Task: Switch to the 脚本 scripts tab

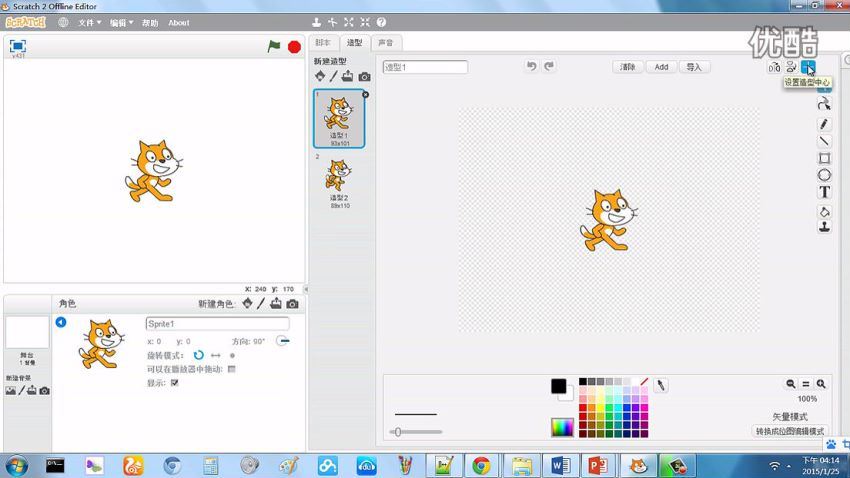Action: click(x=323, y=43)
